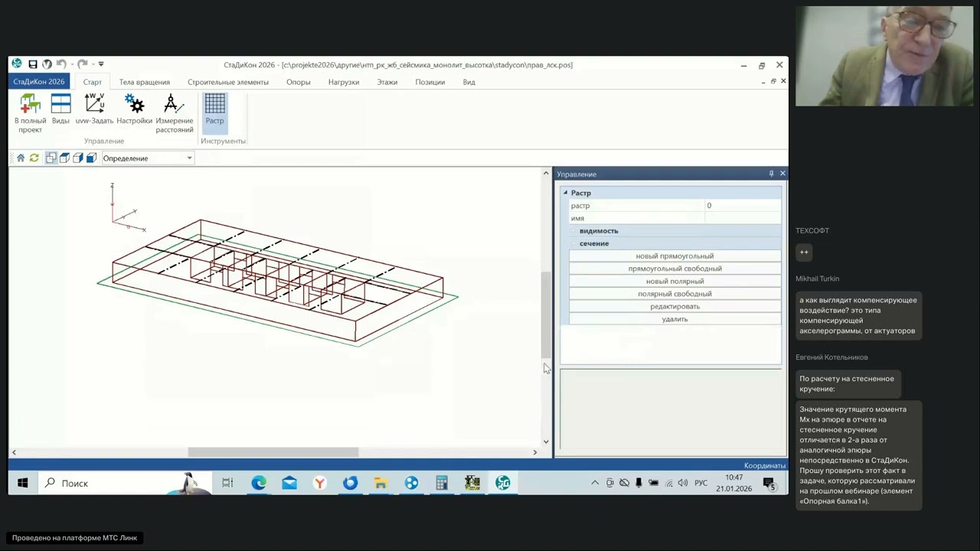Viewport: 980px width, 551px height.
Task: Open the notification center icon
Action: [769, 483]
